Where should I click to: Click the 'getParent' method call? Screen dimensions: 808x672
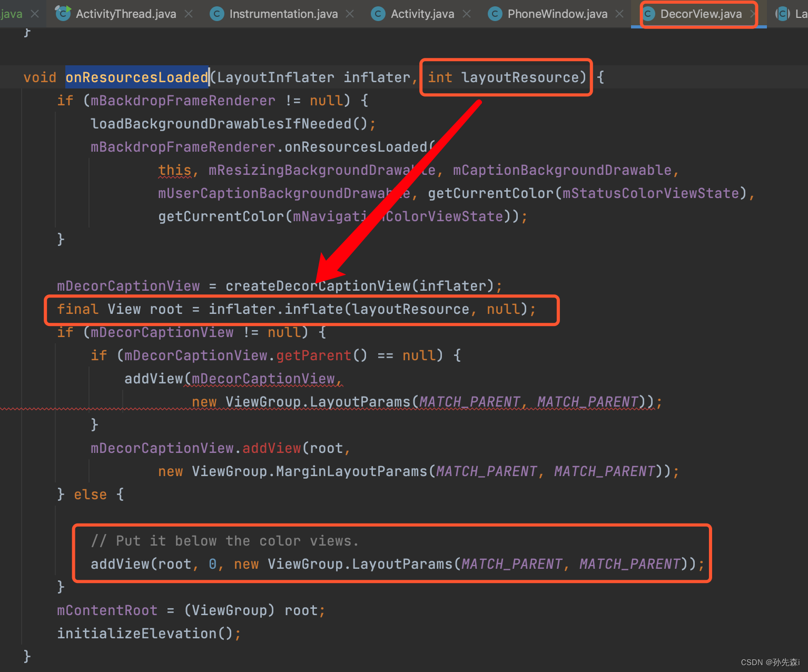coord(313,355)
